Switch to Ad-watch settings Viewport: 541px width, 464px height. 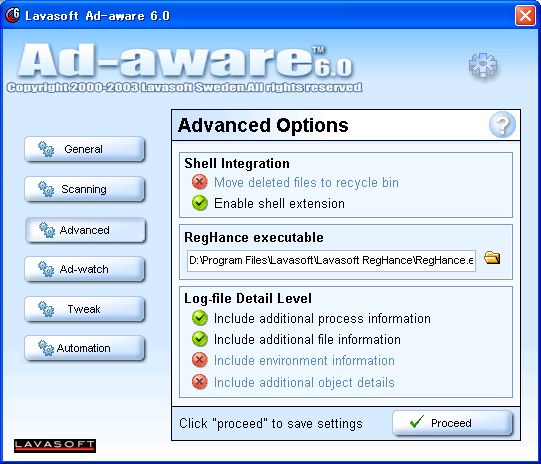85,269
